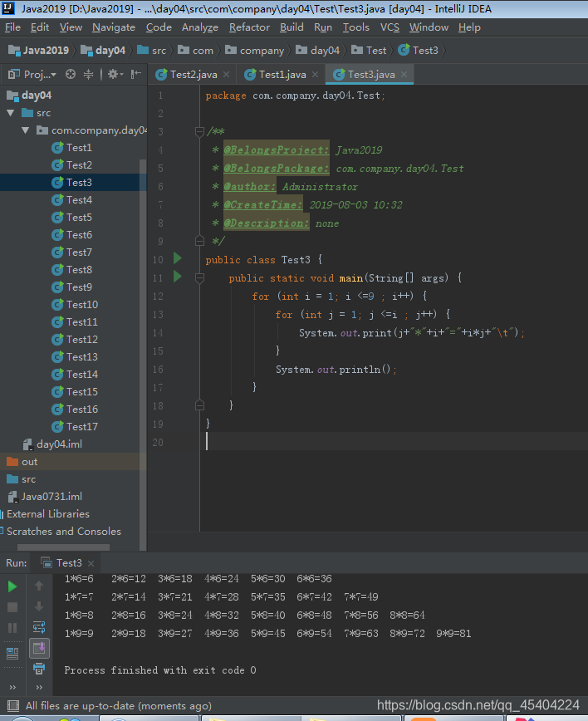
Task: Select Test17 class in Project tree
Action: [x=75, y=427]
